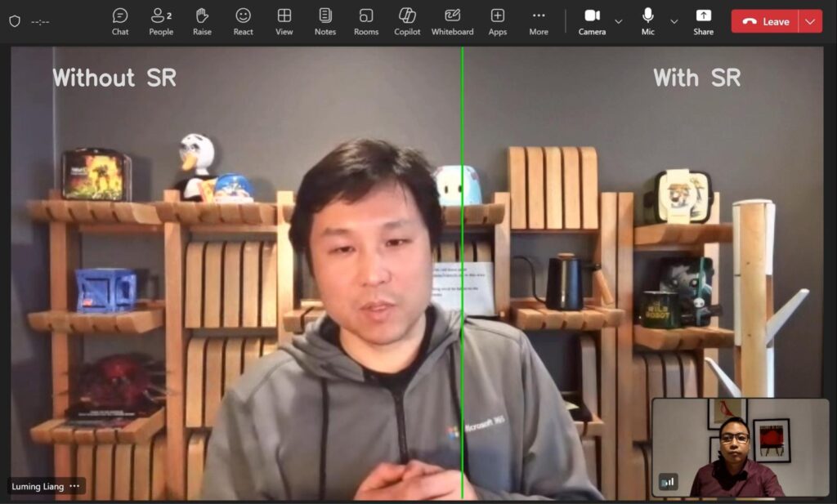Mute the Mic
The height and width of the screenshot is (504, 837).
pyautogui.click(x=647, y=20)
